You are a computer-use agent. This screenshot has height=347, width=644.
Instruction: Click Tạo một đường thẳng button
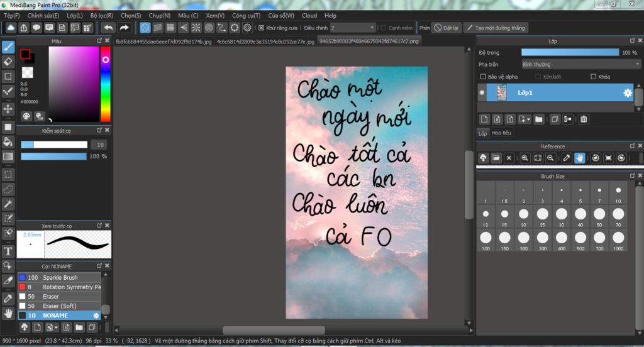click(x=496, y=28)
